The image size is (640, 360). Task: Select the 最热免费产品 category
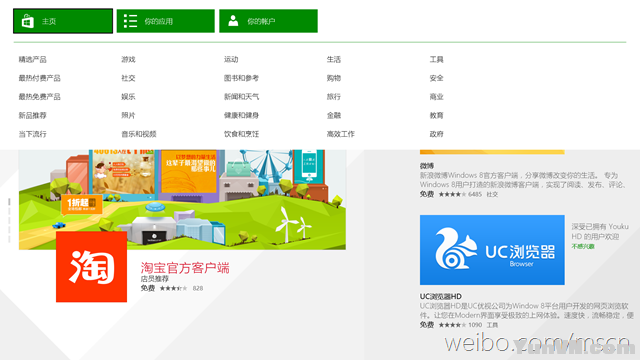(39, 97)
